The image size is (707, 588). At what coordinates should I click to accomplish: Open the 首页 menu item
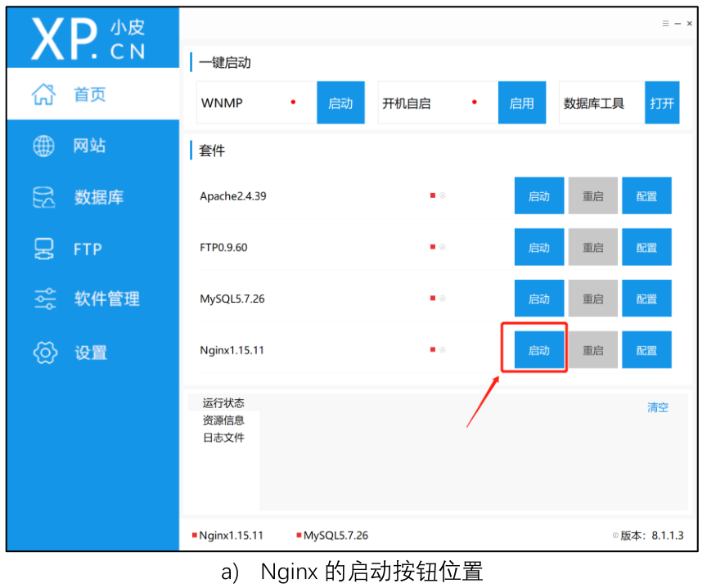click(93, 94)
